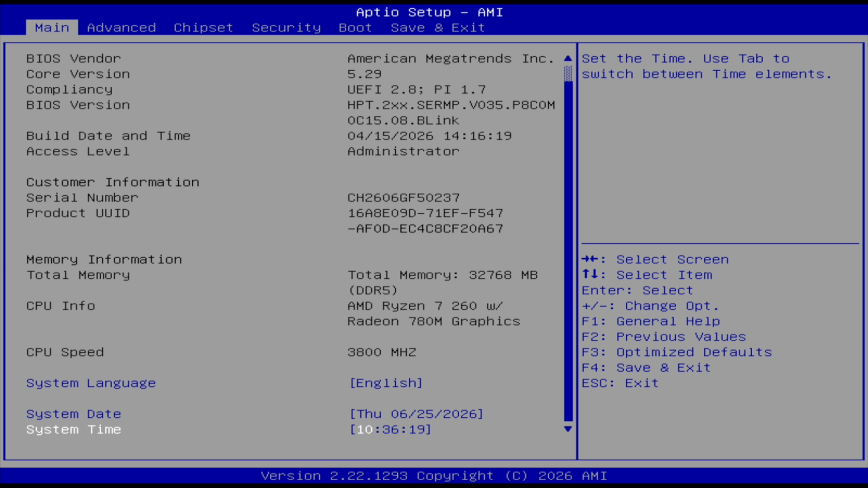Click the CPU Info label
This screenshot has width=868, height=488.
60,306
